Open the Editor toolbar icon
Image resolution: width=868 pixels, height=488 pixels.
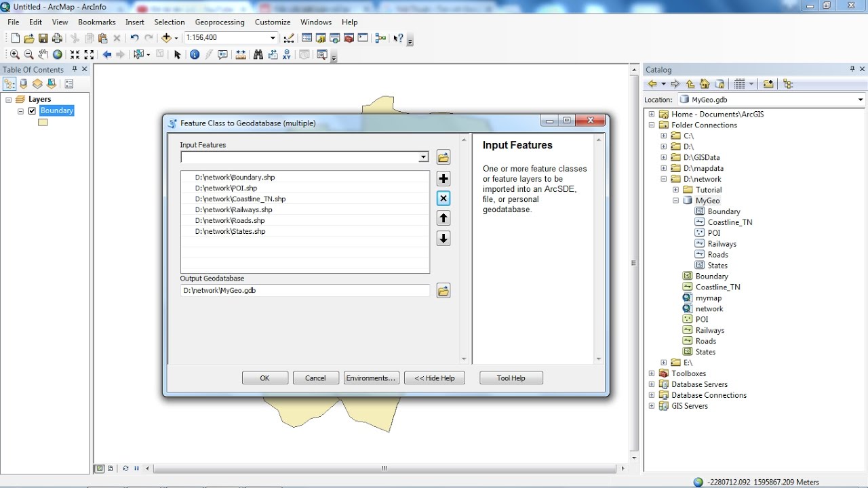click(x=289, y=39)
